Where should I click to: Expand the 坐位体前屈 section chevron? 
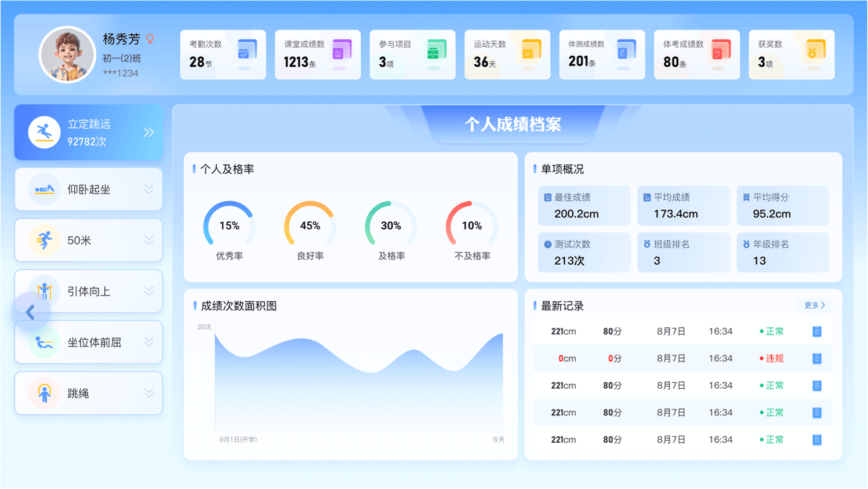point(148,342)
